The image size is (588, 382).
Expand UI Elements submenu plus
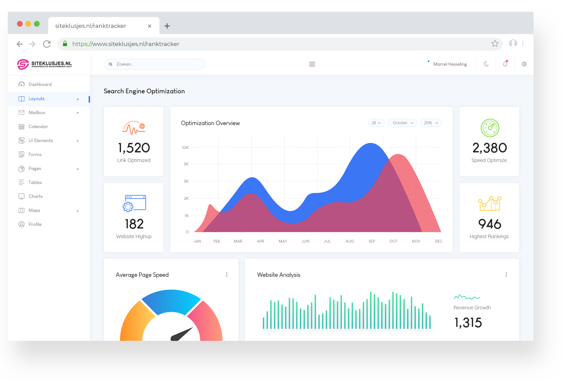tap(78, 141)
